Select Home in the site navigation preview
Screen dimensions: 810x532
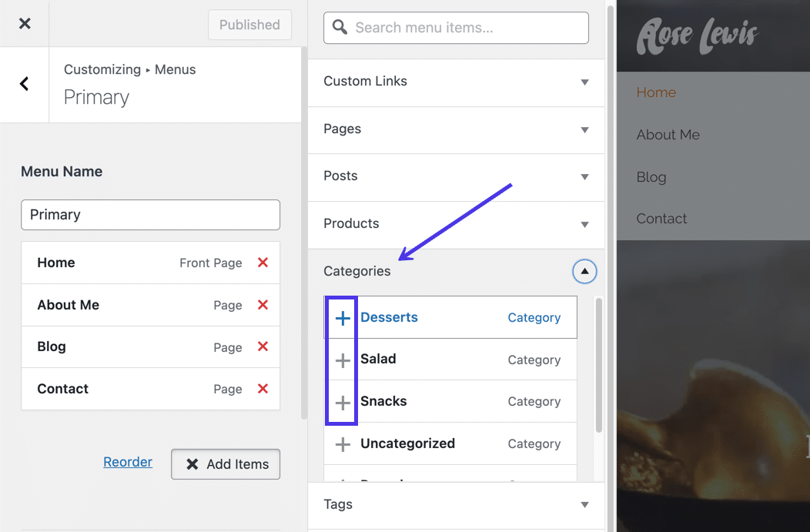[656, 92]
